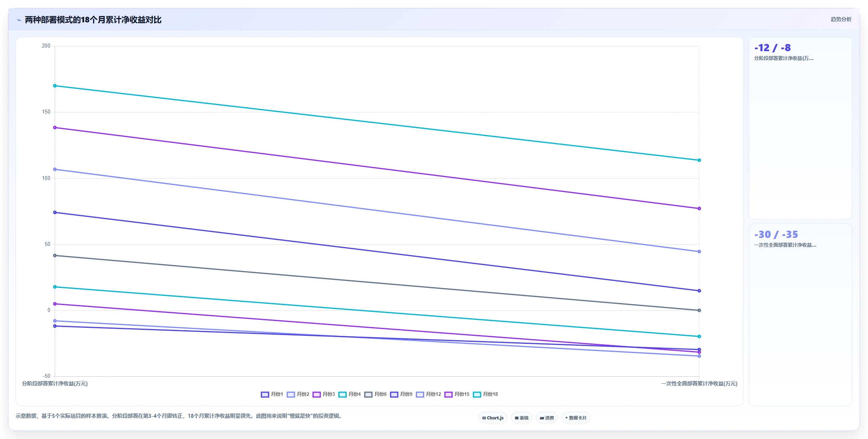Select the 表格 tag
This screenshot has width=868, height=439.
(522, 418)
